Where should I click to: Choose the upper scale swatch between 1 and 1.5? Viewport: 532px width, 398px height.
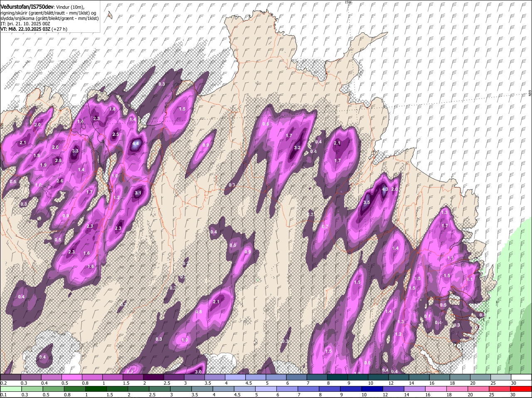pyautogui.click(x=113, y=377)
